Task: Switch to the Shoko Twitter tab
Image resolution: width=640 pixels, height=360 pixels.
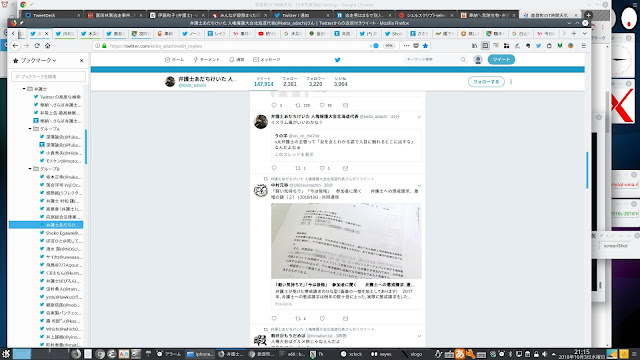Action: (393, 33)
